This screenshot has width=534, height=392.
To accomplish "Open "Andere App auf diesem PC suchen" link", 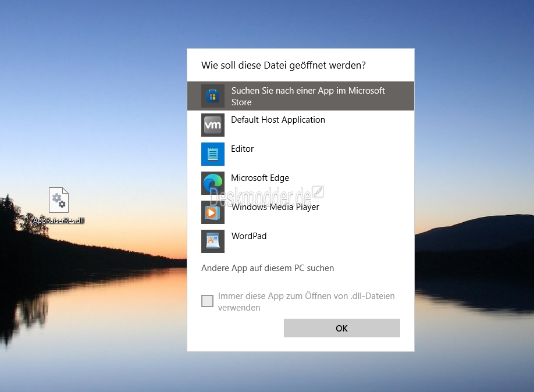I will [x=268, y=268].
